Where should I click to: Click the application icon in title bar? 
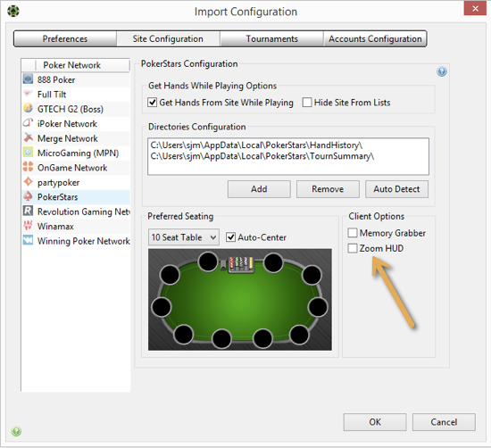(13, 12)
